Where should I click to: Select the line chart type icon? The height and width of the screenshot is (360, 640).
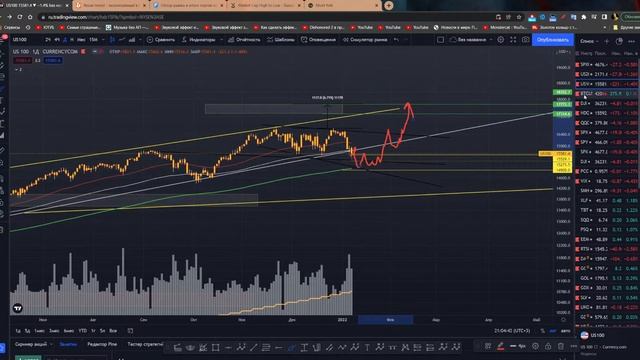(x=122, y=40)
